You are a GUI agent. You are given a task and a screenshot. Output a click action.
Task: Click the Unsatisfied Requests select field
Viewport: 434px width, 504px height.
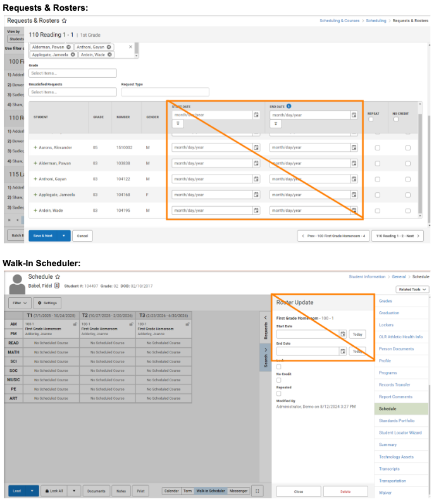click(73, 92)
